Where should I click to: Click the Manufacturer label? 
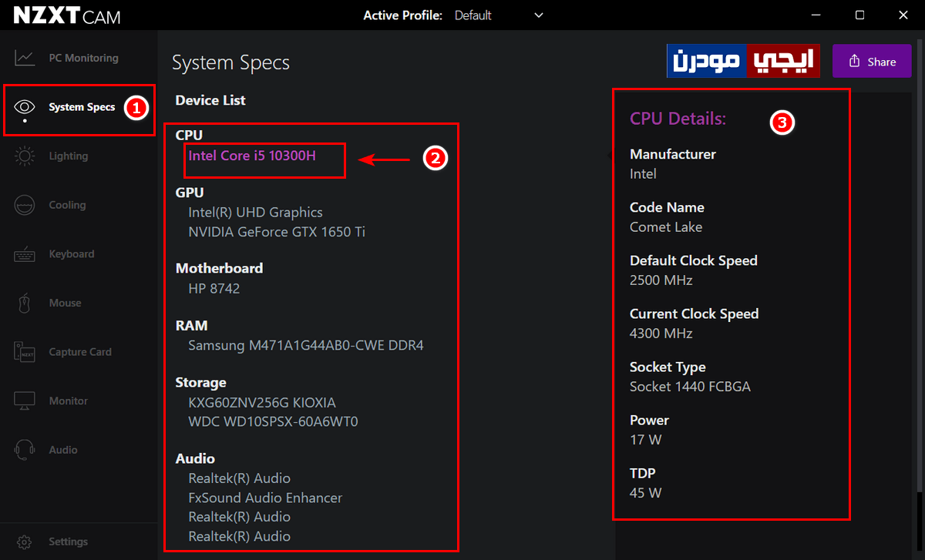pyautogui.click(x=673, y=154)
